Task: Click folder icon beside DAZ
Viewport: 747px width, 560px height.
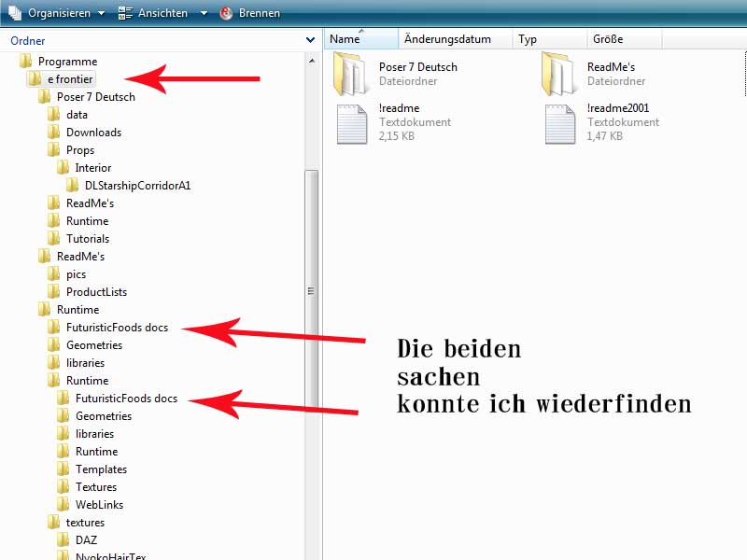Action: tap(63, 540)
